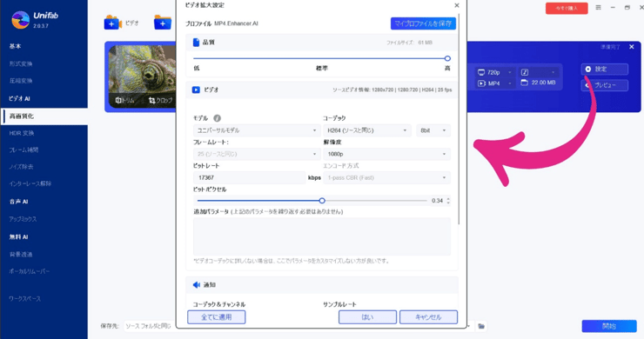Click the preview button in task card
The image size is (644, 339).
point(604,85)
